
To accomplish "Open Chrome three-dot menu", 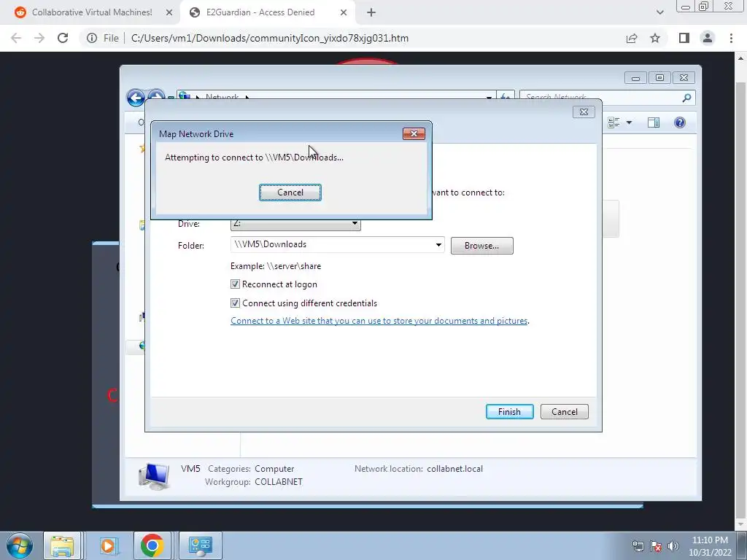I will [x=731, y=38].
